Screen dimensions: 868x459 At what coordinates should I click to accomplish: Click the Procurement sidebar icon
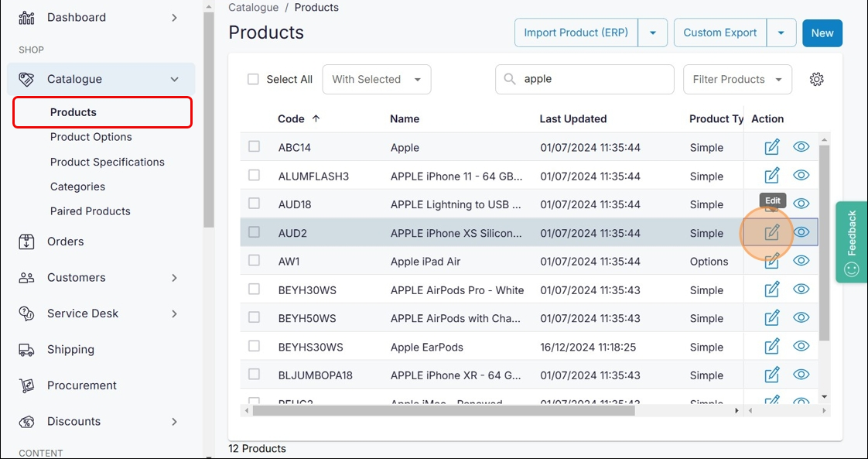pyautogui.click(x=26, y=385)
